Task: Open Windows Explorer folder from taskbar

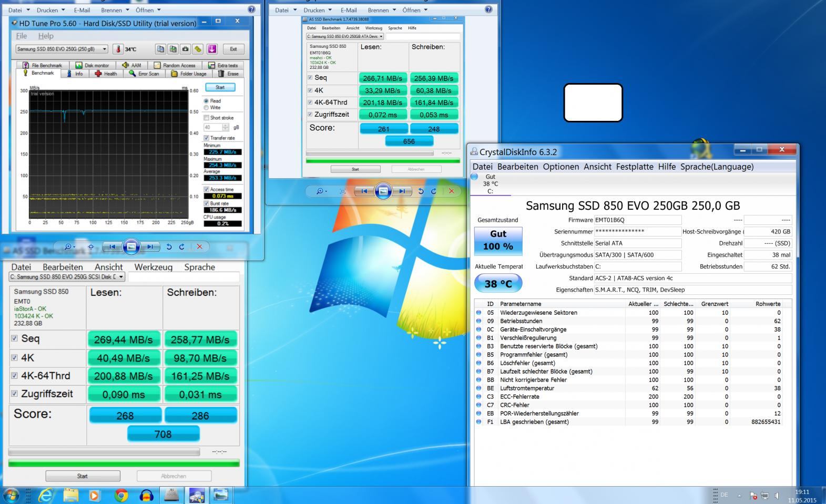Action: [x=70, y=495]
